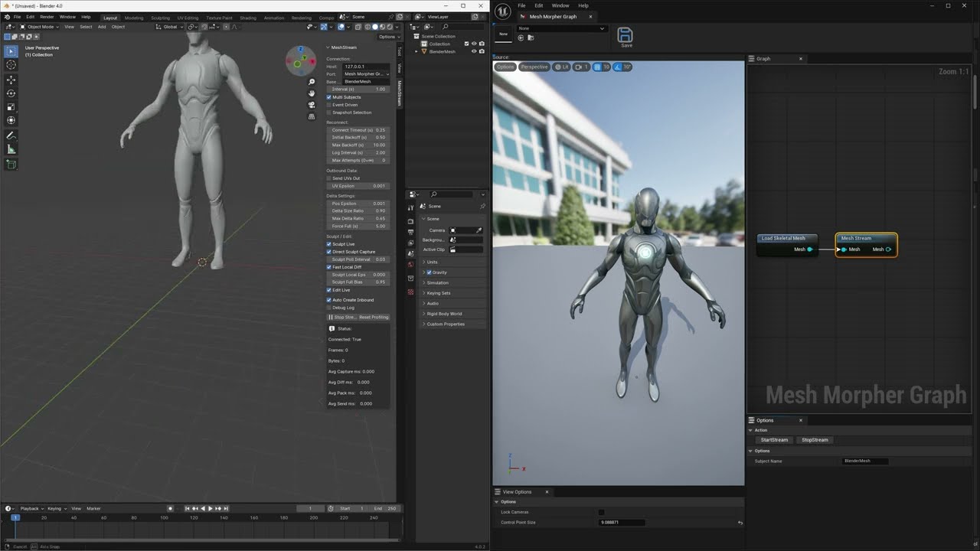Click the Perspective button in Unreal viewport

coord(534,67)
